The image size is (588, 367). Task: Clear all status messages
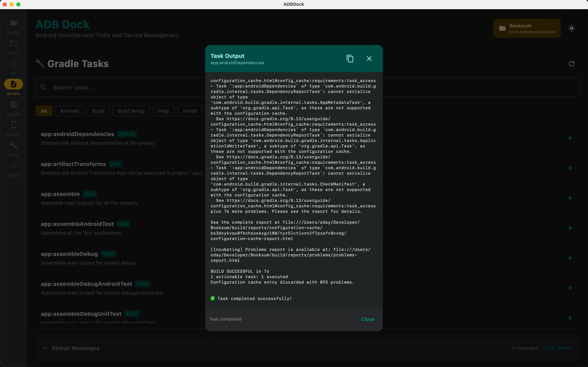557,348
